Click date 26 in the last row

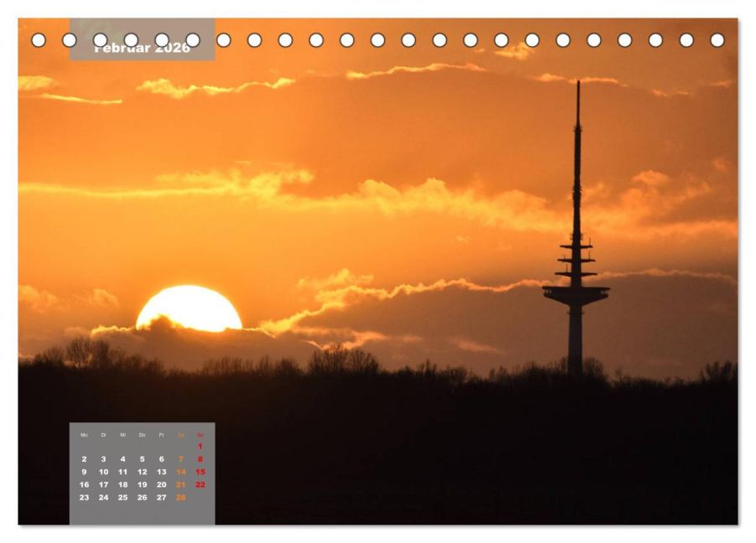click(x=142, y=497)
